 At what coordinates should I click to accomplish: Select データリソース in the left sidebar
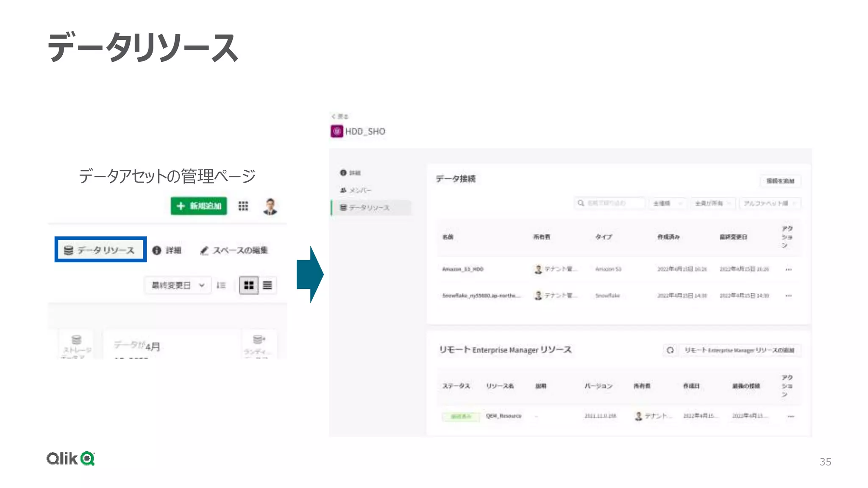tap(371, 208)
